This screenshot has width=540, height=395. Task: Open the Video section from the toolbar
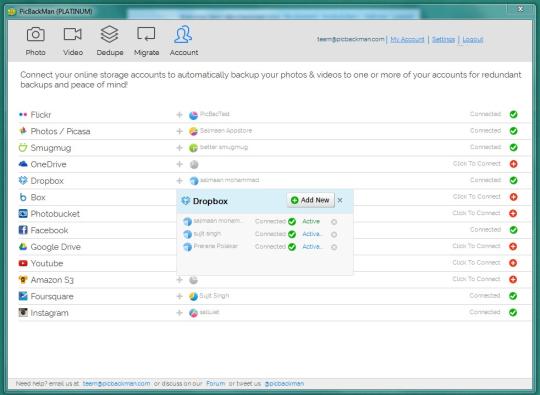pos(73,41)
